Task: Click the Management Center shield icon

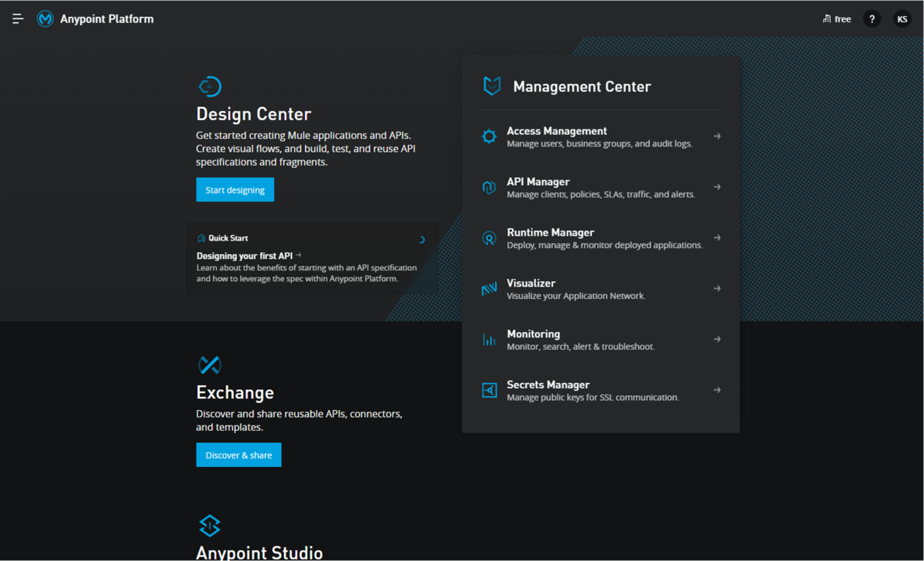Action: pyautogui.click(x=492, y=86)
